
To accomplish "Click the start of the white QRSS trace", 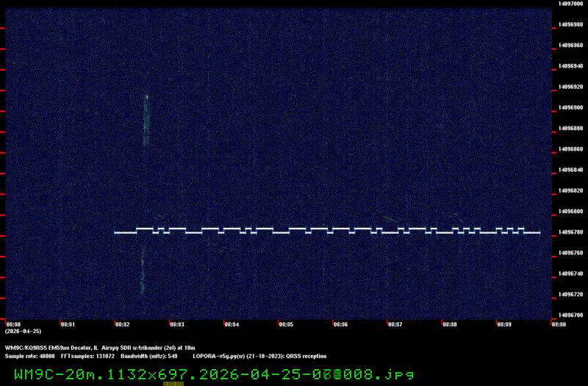I will (116, 232).
